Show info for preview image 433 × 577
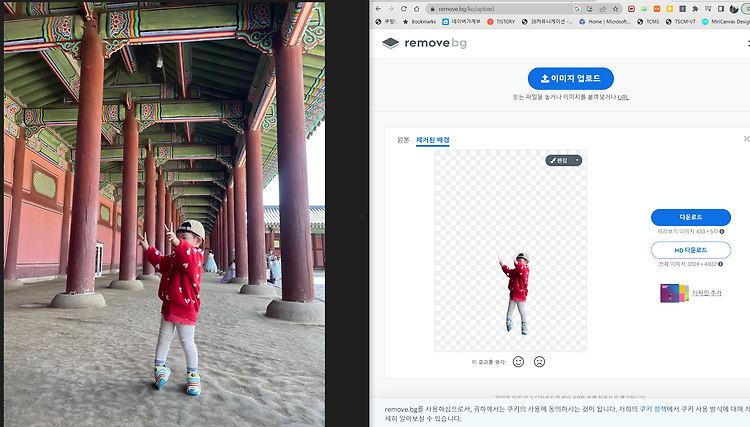The height and width of the screenshot is (427, 750). click(722, 231)
